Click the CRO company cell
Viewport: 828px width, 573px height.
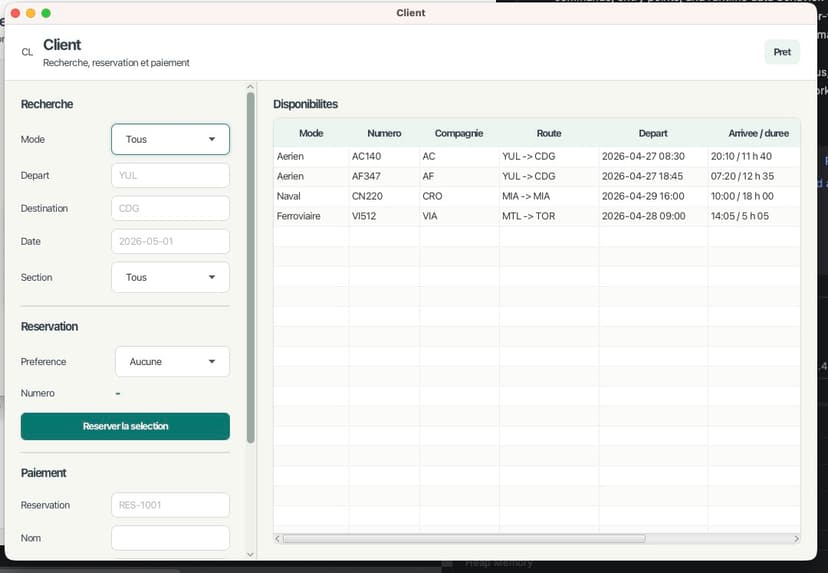tap(459, 196)
